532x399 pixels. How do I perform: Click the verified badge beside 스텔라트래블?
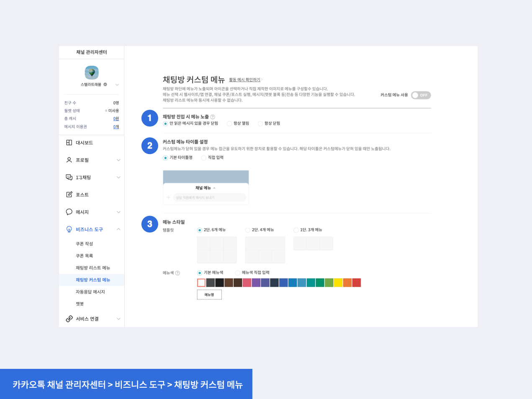[x=105, y=85]
